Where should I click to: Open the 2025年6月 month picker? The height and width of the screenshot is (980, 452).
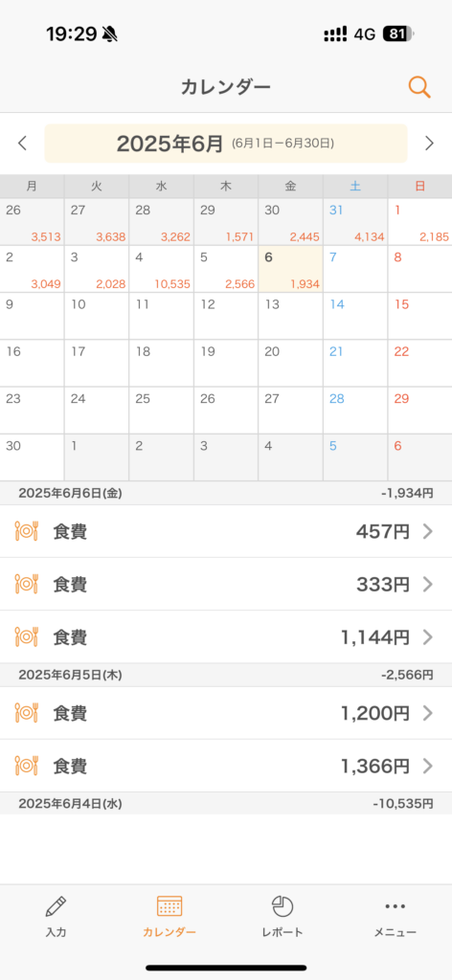[226, 144]
